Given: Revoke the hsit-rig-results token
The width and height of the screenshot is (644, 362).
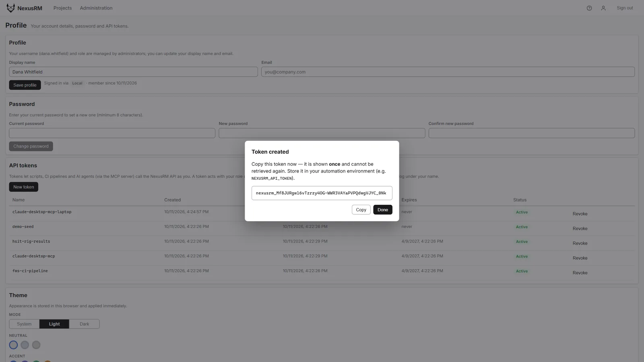Looking at the screenshot, I should click(580, 243).
